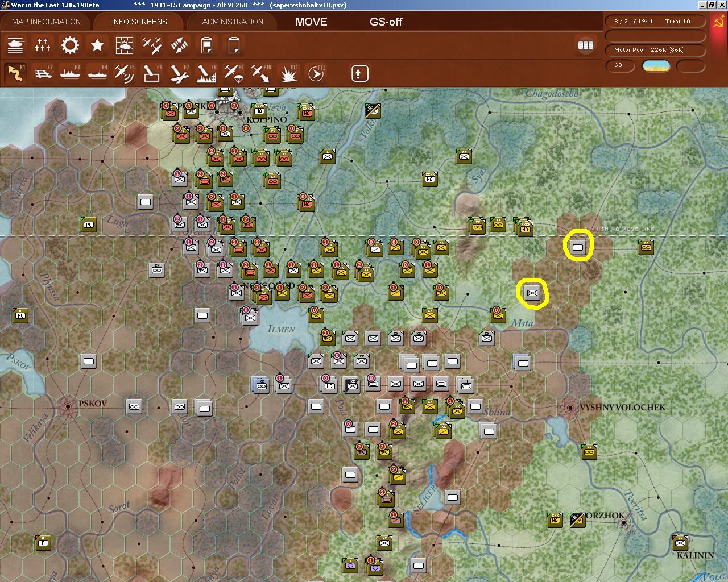Click the MOVE mode label
Viewport: 728px width, 582px height.
pyautogui.click(x=311, y=22)
